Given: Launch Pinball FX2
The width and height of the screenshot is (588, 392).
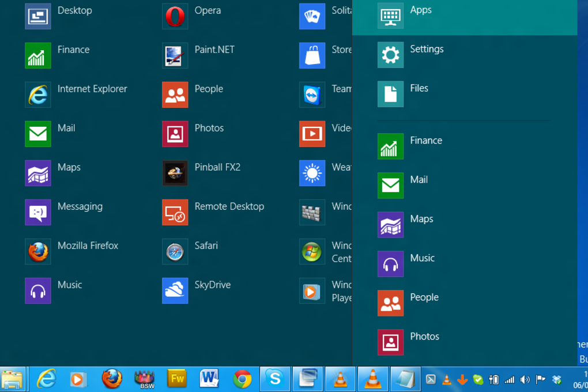Looking at the screenshot, I should pyautogui.click(x=175, y=173).
